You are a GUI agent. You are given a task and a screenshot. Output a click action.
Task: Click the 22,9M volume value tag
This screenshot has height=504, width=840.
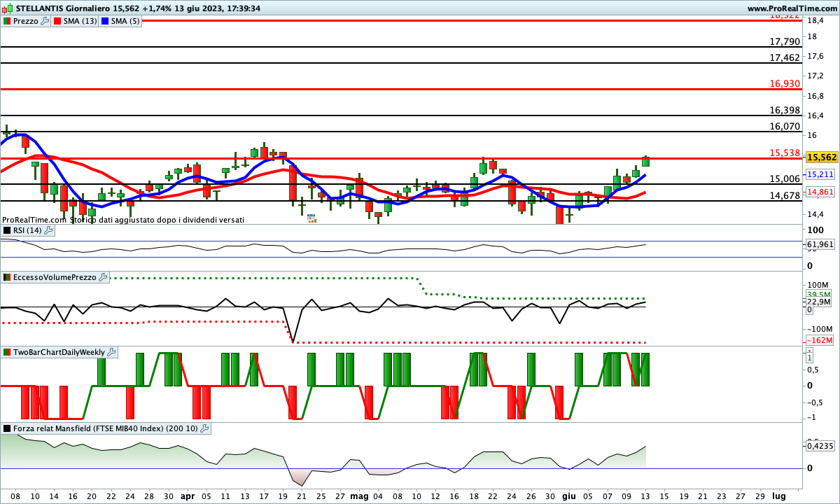[818, 302]
